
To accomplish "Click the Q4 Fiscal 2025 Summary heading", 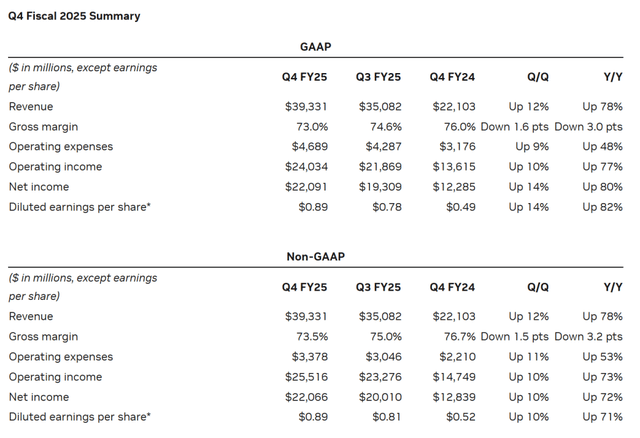I will [74, 16].
